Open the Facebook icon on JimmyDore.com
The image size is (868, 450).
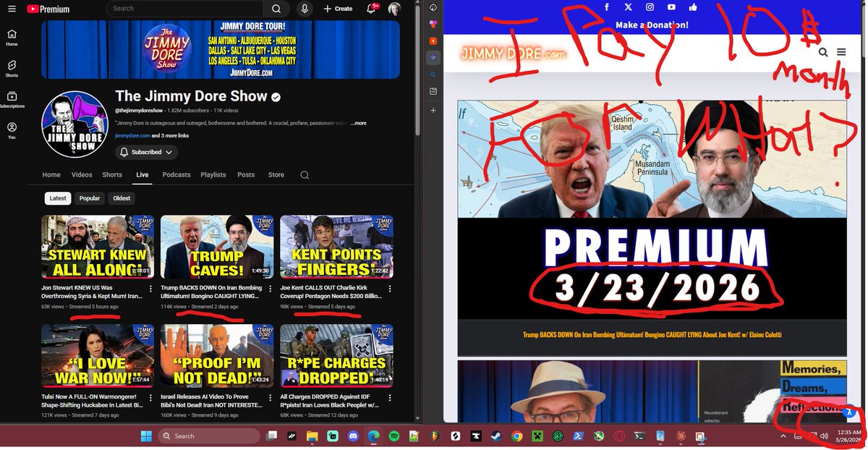point(607,7)
